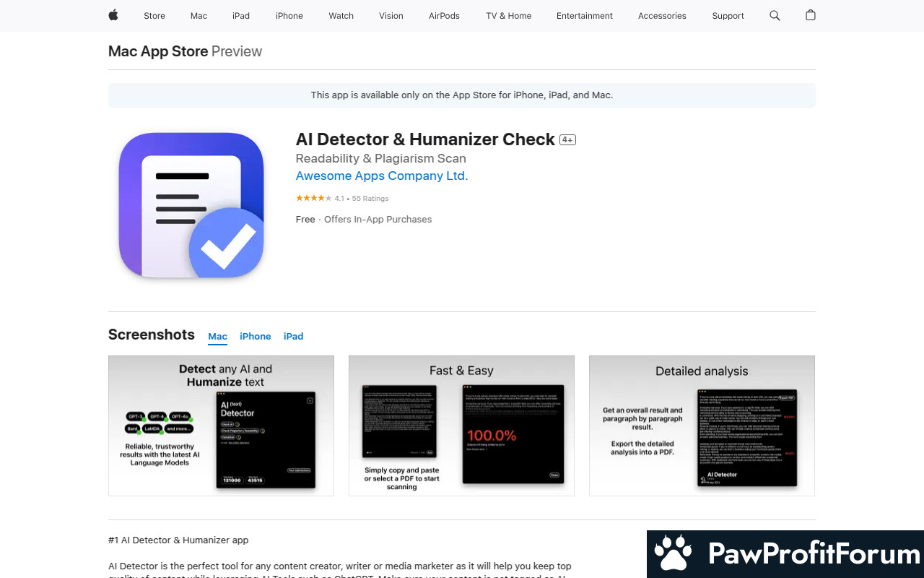Open the Watch navigation item

(341, 16)
